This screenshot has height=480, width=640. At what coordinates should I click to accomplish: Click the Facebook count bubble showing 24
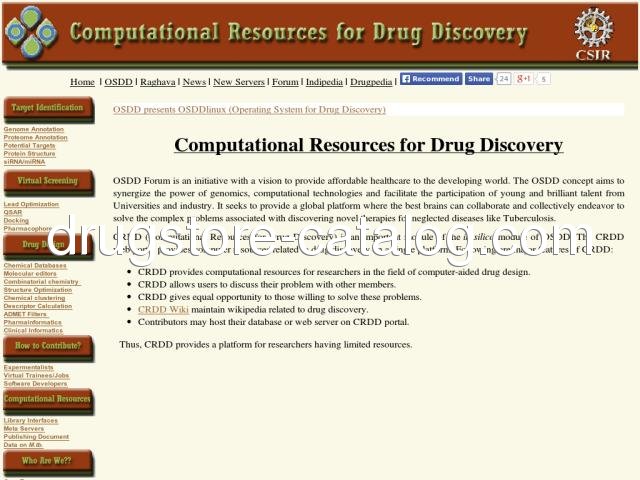(x=503, y=78)
